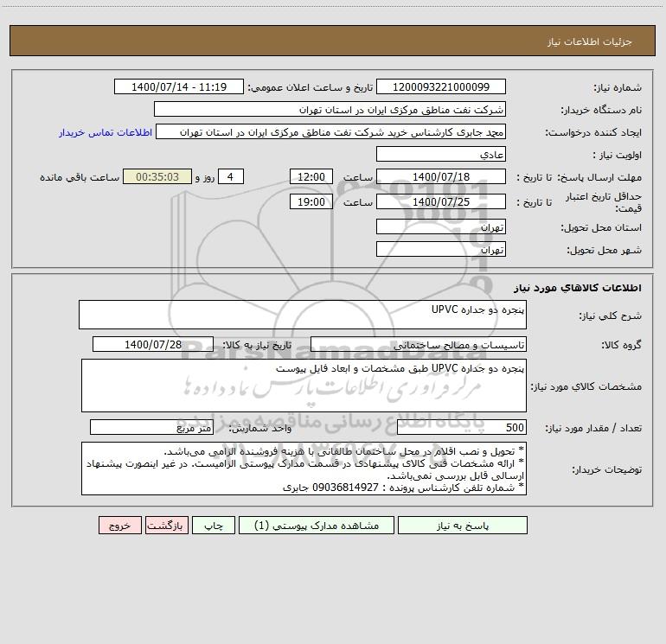Click the label 'توضیحات خریدار:'
The width and height of the screenshot is (666, 644).
[607, 469]
